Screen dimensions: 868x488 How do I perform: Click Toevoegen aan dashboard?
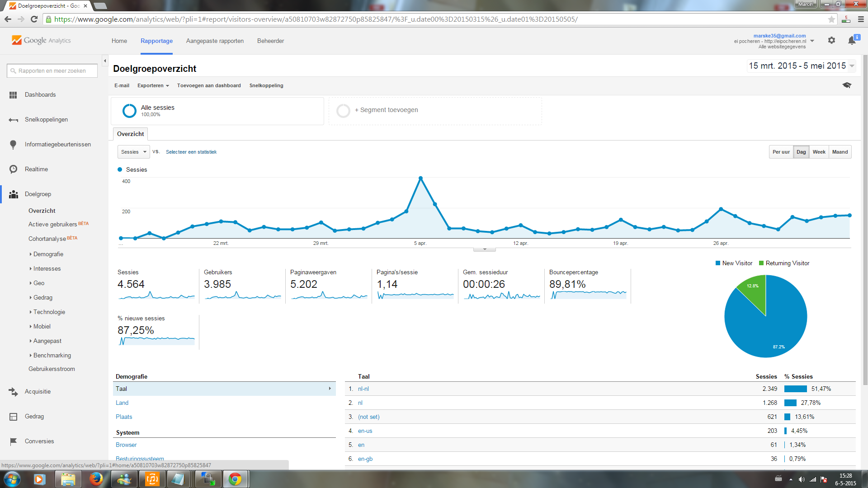coord(209,85)
